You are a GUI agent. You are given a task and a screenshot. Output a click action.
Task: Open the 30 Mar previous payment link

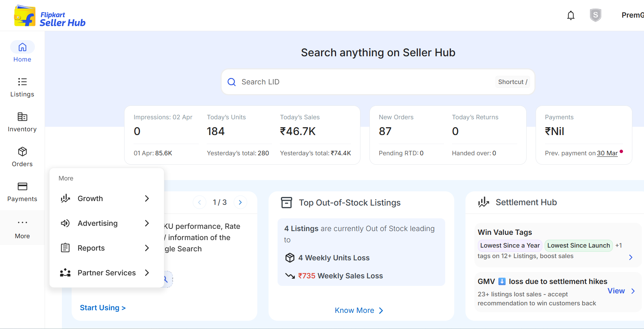pyautogui.click(x=607, y=153)
